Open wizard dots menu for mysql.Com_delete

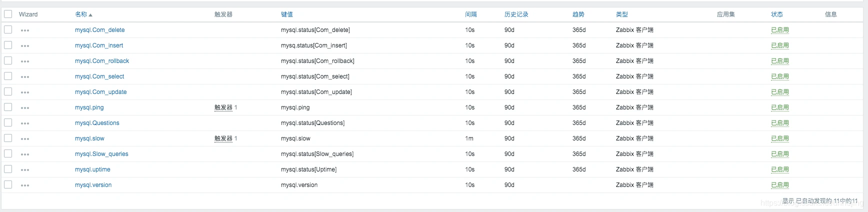pyautogui.click(x=25, y=30)
